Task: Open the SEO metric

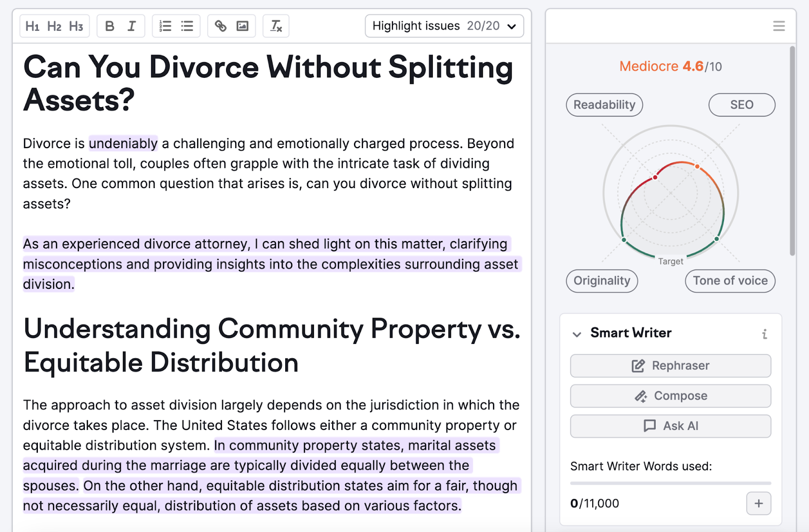Action: (x=742, y=105)
